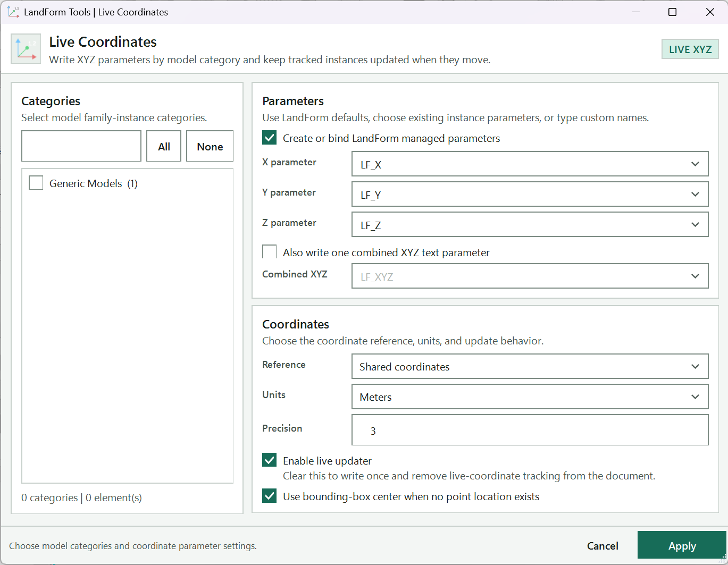Close the Live Coordinates dialog

709,12
